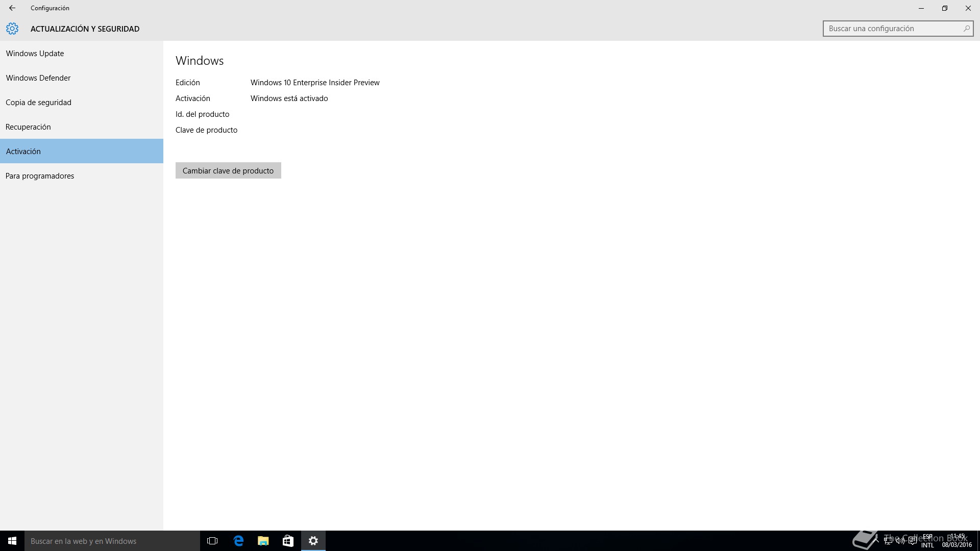Open the Windows Defender section
This screenshot has height=551, width=980.
click(x=82, y=78)
